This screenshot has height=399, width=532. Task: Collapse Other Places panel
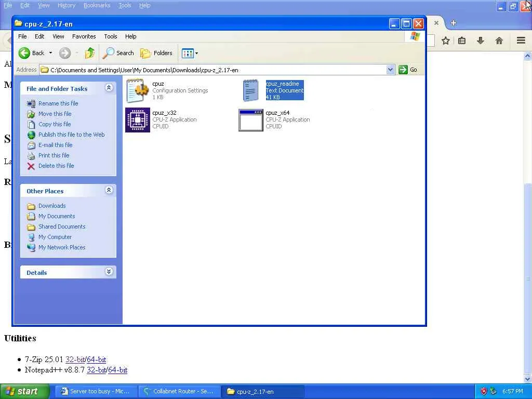coord(109,190)
